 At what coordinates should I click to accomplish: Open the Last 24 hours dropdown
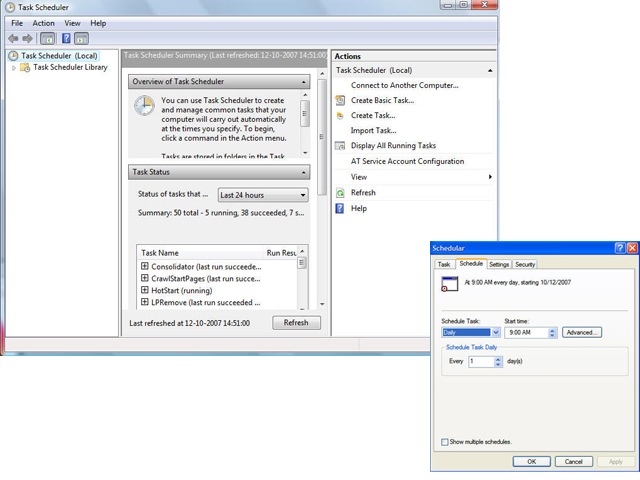point(263,195)
